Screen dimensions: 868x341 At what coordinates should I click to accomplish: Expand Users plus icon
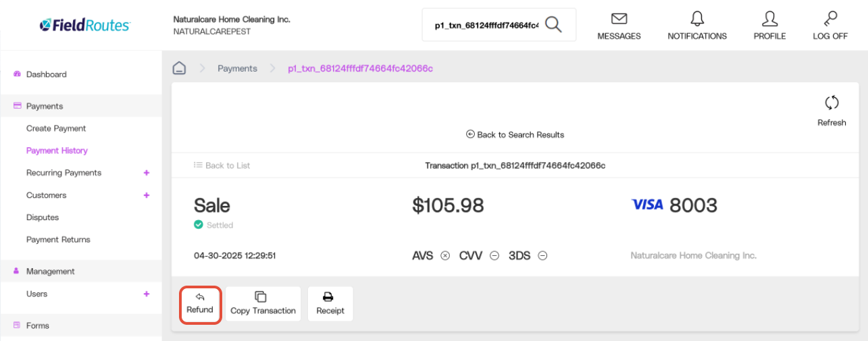(147, 294)
